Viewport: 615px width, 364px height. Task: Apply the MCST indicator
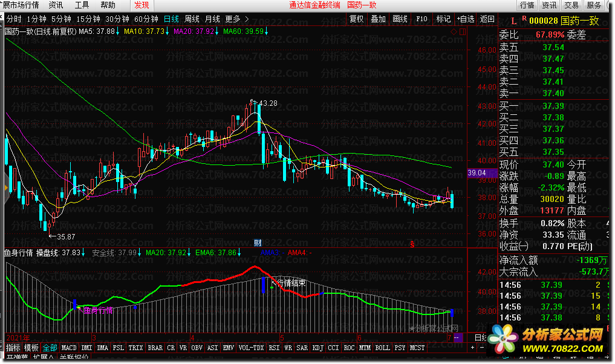[417, 348]
